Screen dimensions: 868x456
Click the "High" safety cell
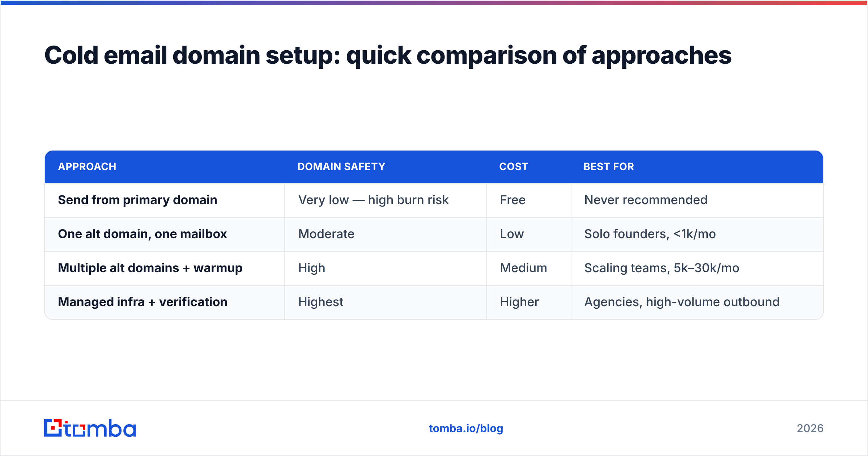pos(386,268)
